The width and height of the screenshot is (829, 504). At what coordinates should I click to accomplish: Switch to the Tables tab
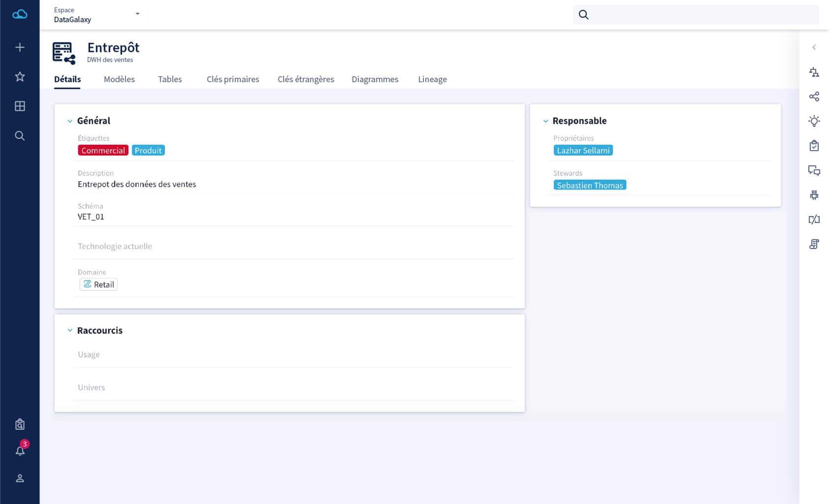coord(170,79)
